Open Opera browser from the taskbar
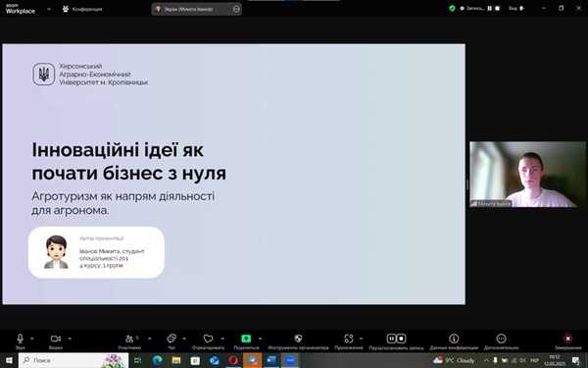 coord(233,360)
